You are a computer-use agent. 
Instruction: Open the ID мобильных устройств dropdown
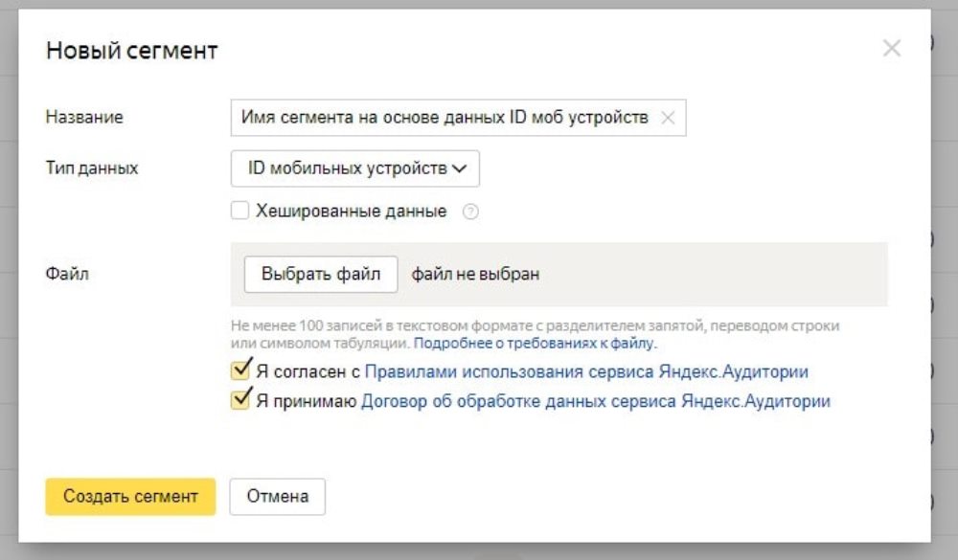click(354, 168)
